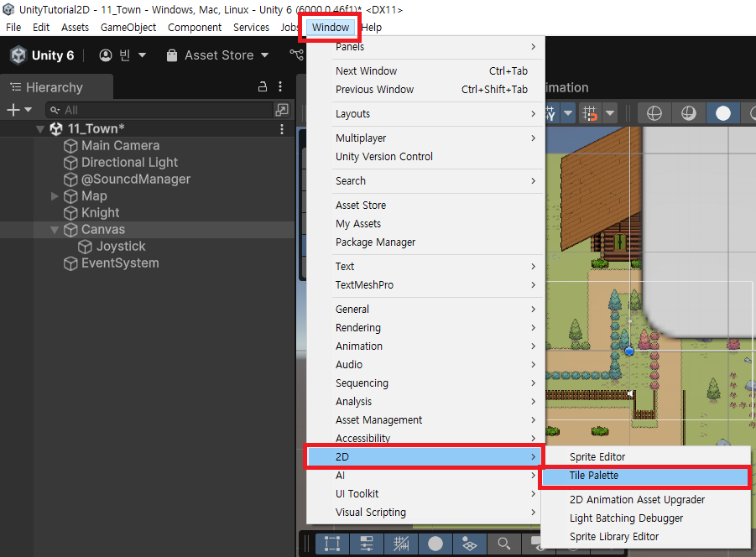Image resolution: width=756 pixels, height=557 pixels.
Task: Click the Hierarchy plus create button
Action: pos(18,111)
